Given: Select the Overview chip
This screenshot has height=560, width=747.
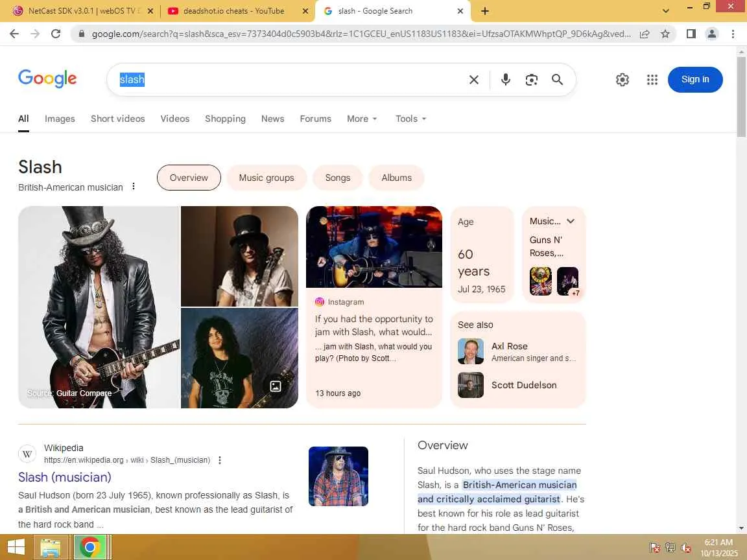Looking at the screenshot, I should pos(189,178).
